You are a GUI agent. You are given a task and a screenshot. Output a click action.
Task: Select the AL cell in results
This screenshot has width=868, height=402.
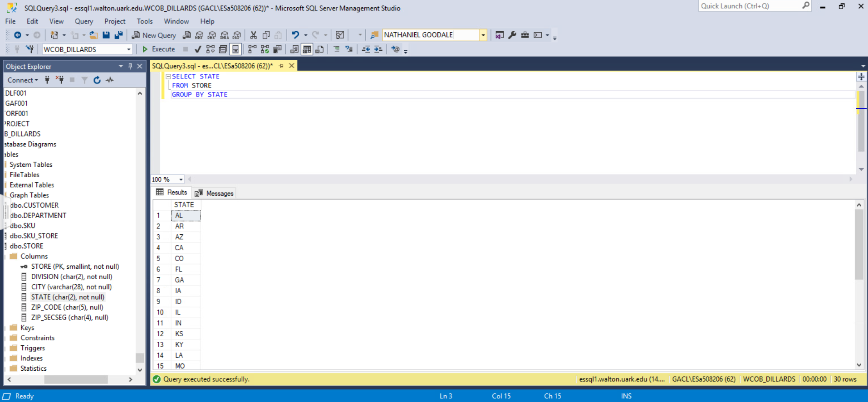pos(186,216)
